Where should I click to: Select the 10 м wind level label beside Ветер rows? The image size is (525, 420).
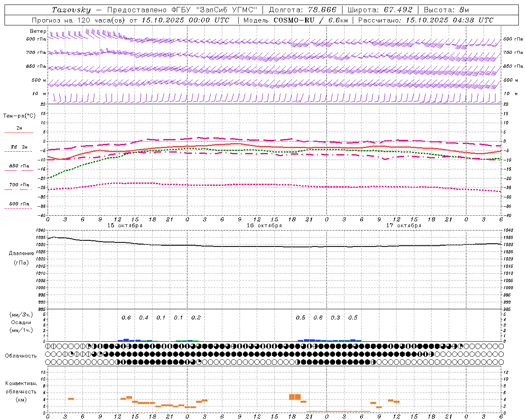coord(39,94)
